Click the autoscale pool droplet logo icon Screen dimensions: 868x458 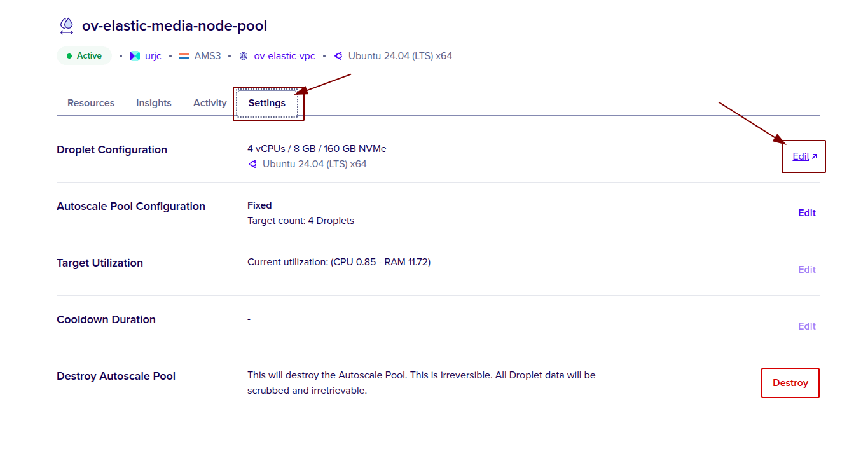(x=66, y=25)
